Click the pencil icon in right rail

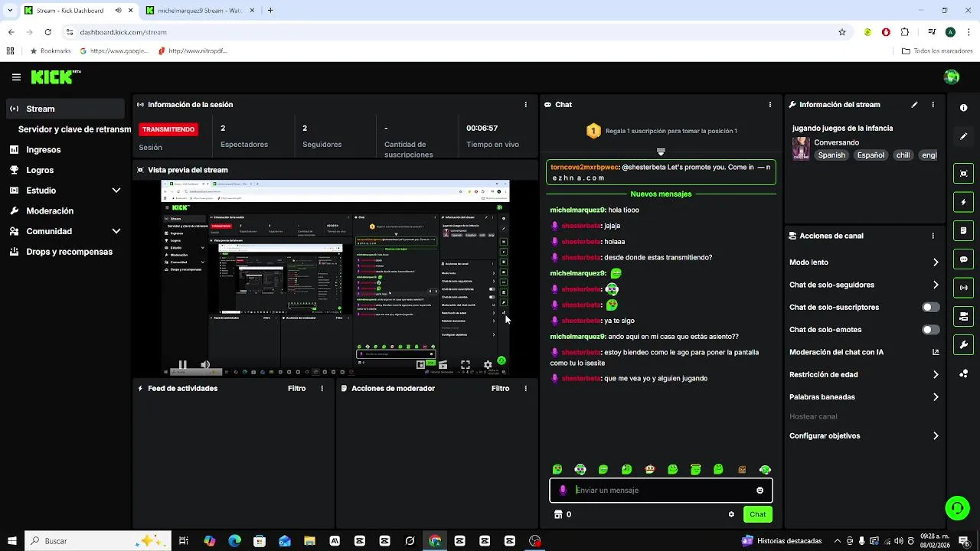tap(964, 136)
